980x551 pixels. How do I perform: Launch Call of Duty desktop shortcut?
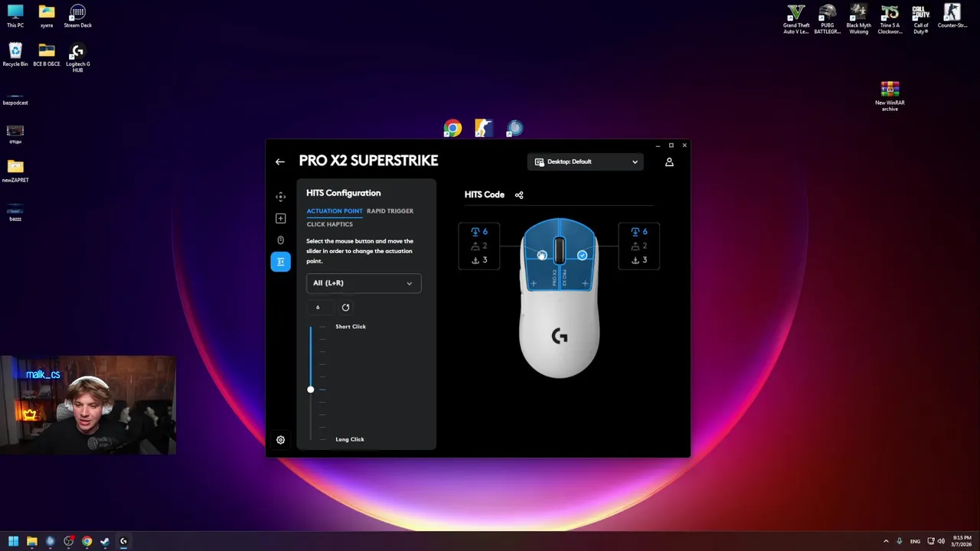point(921,19)
